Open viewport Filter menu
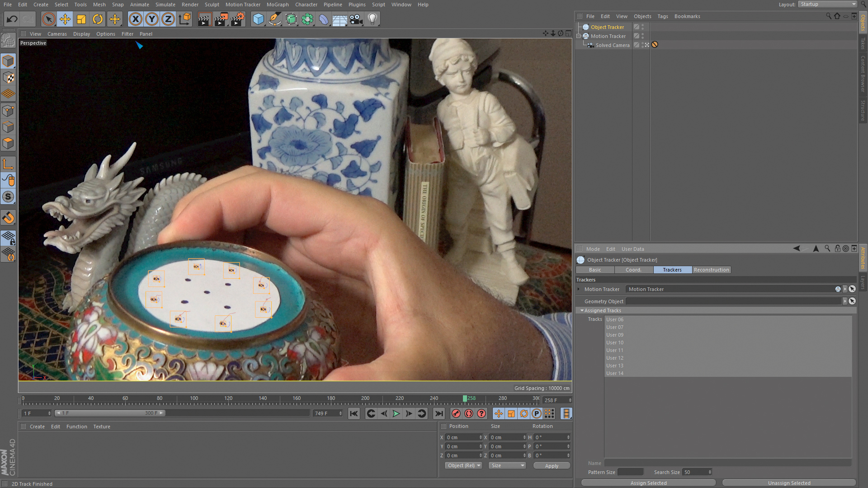This screenshot has width=868, height=488. point(127,34)
